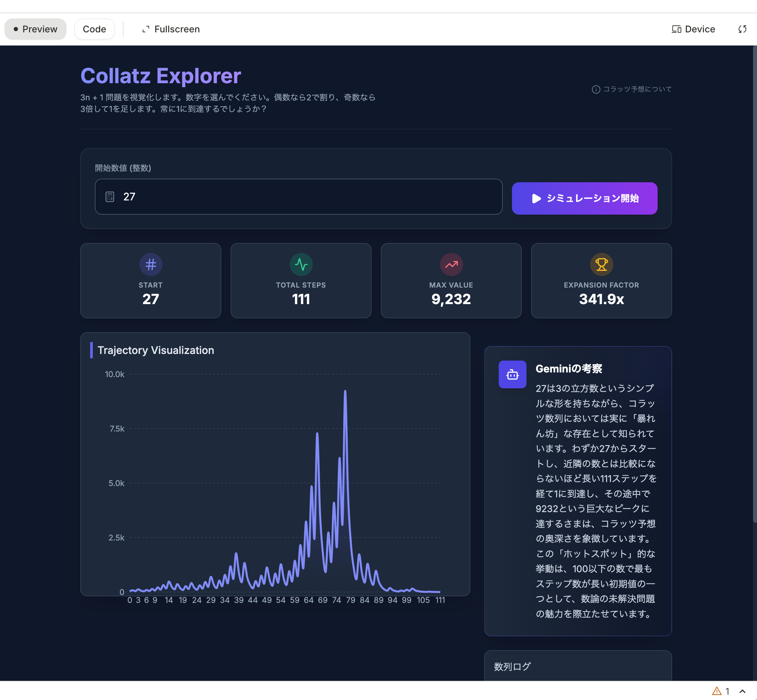757x700 pixels.
Task: Click the calculator icon in number input
Action: (110, 197)
